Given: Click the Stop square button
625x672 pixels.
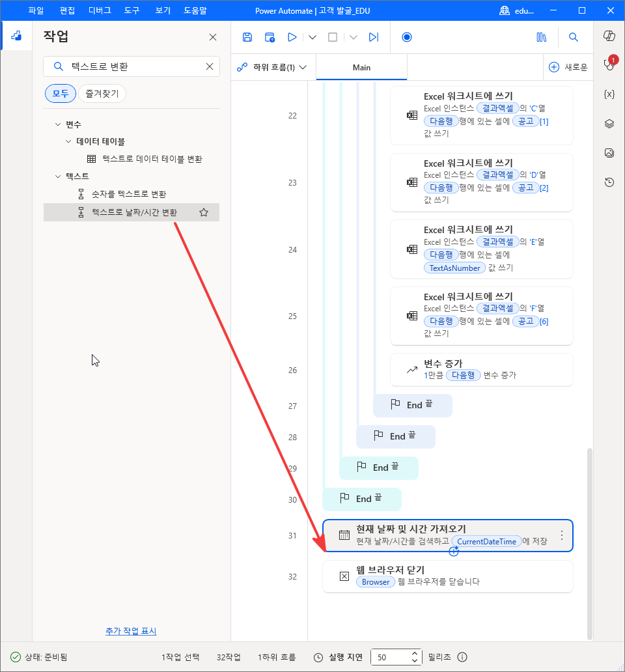Looking at the screenshot, I should click(x=333, y=37).
